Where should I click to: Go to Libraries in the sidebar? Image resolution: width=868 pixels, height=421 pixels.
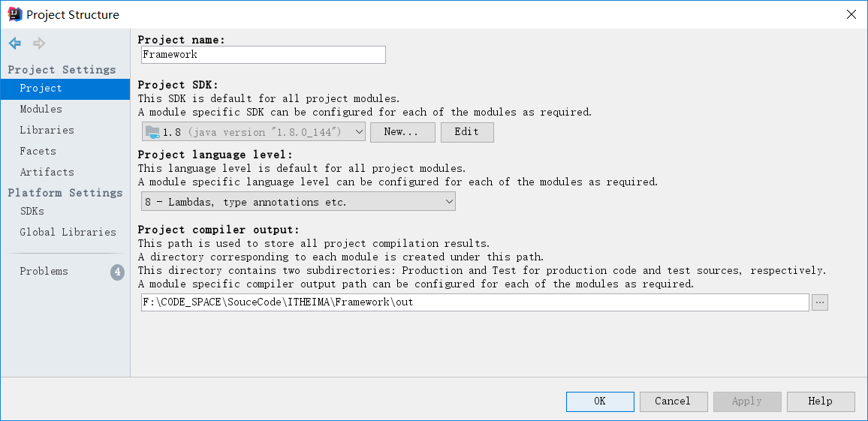47,131
